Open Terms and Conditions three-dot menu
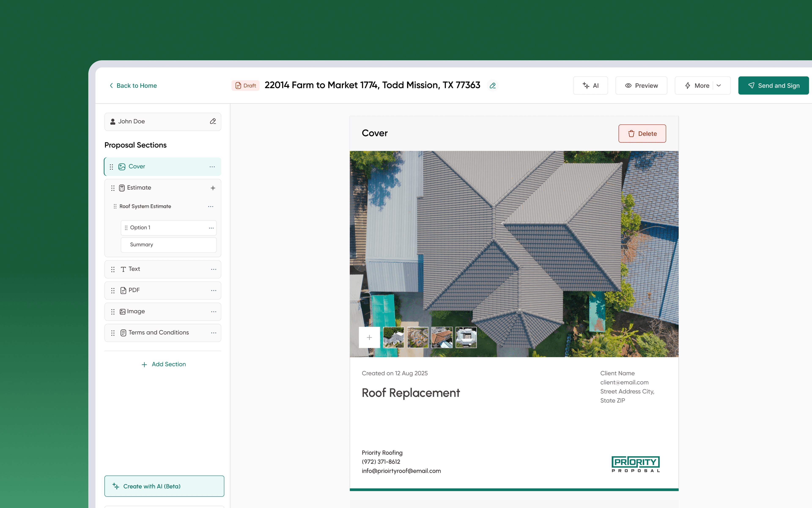The height and width of the screenshot is (508, 812). pyautogui.click(x=213, y=333)
